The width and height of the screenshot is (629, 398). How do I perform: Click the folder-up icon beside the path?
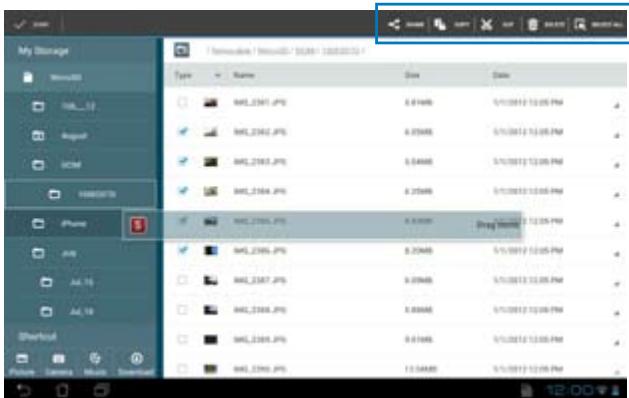[x=182, y=50]
